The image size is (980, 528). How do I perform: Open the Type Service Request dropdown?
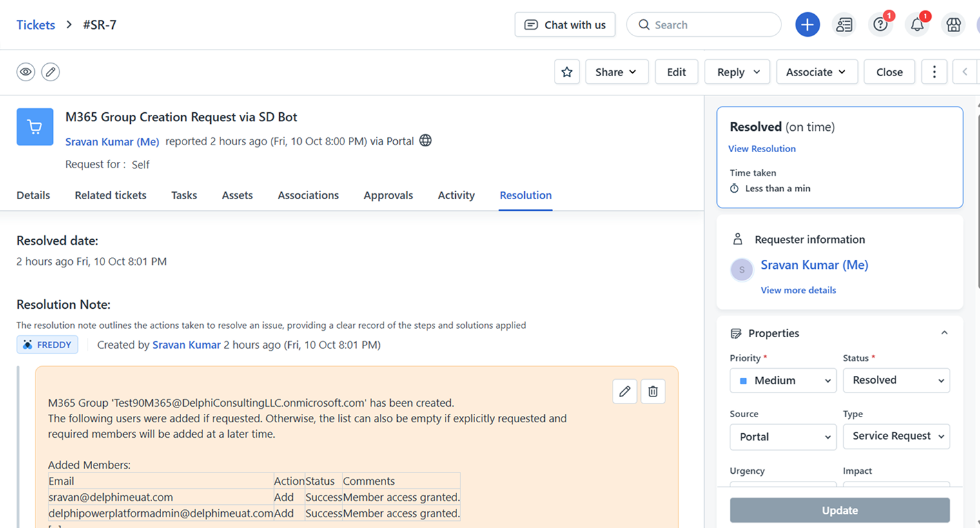896,436
